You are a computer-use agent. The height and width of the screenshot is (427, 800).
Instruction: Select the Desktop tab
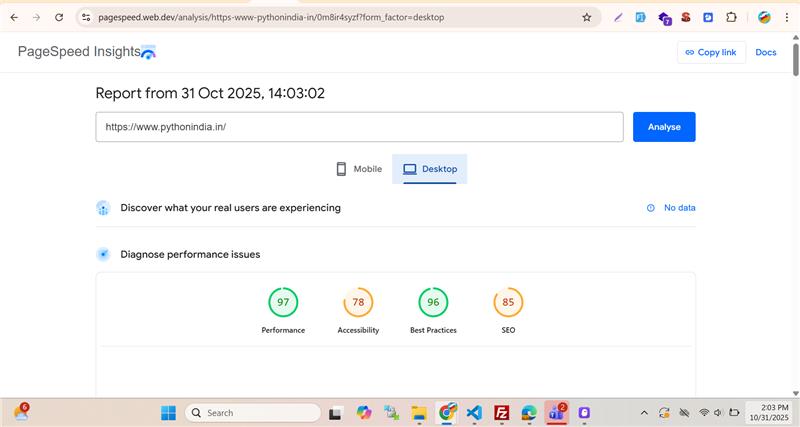click(430, 169)
